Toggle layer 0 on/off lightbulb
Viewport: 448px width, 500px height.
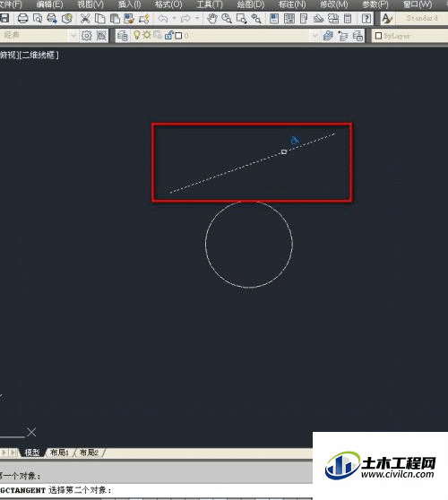coord(137,35)
